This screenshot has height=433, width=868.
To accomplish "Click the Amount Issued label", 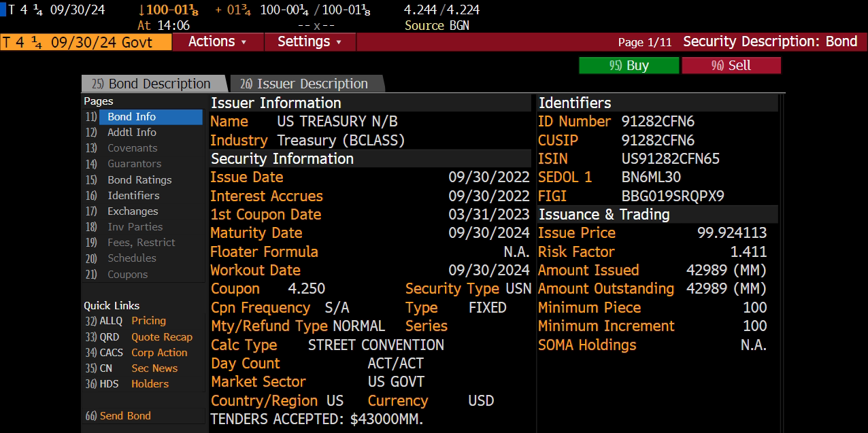I will [588, 270].
